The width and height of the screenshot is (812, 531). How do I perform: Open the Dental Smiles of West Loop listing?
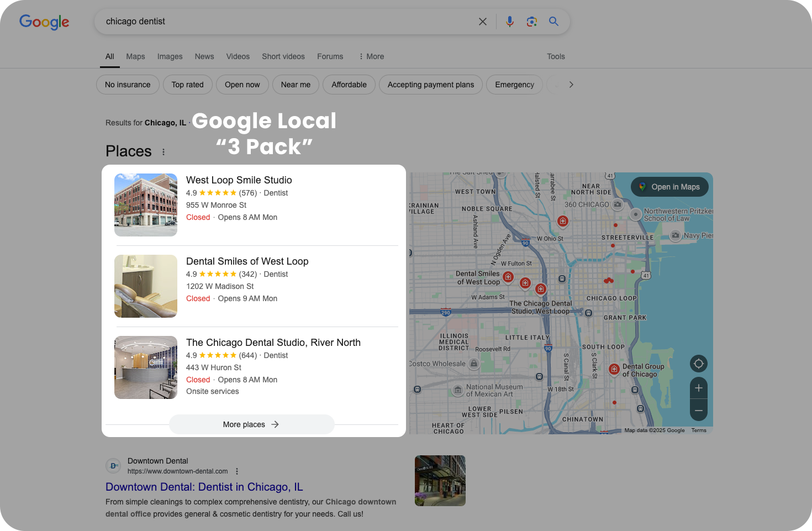click(247, 261)
